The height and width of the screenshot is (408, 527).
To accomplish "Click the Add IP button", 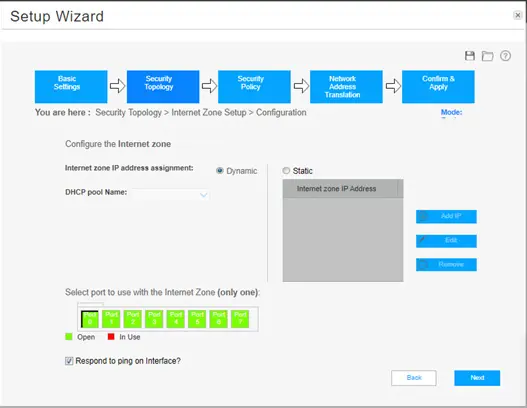I will [x=446, y=216].
